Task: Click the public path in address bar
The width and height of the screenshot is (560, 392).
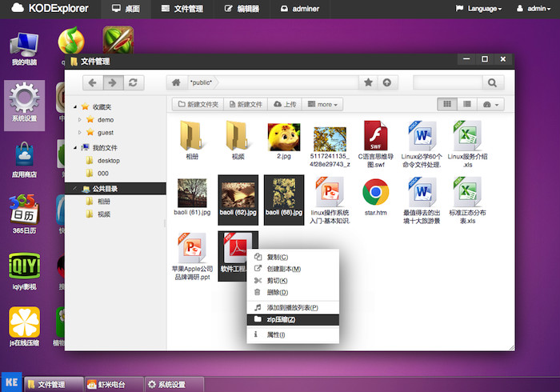Action: [x=201, y=82]
